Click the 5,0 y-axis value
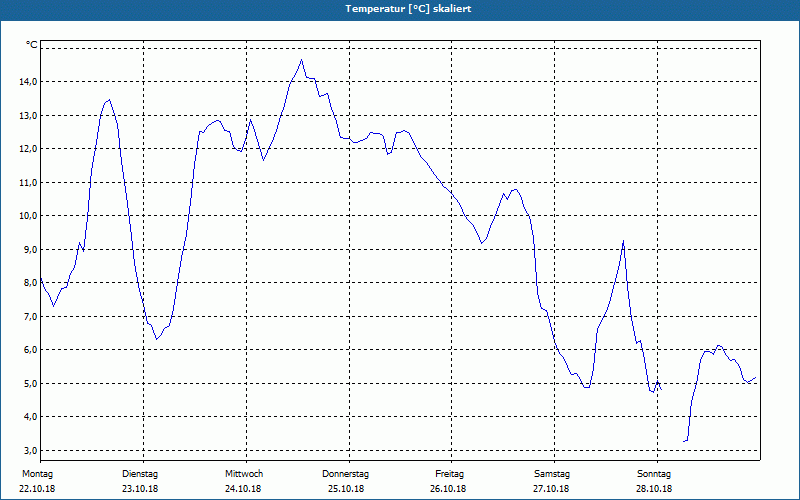 coord(30,383)
